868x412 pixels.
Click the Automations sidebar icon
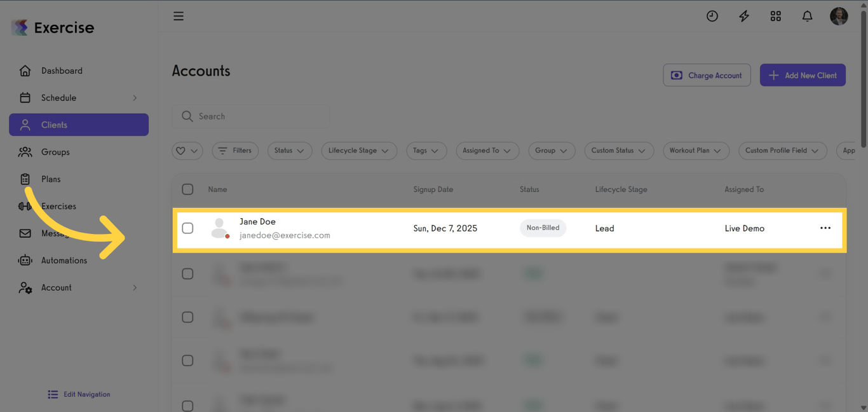pos(25,260)
